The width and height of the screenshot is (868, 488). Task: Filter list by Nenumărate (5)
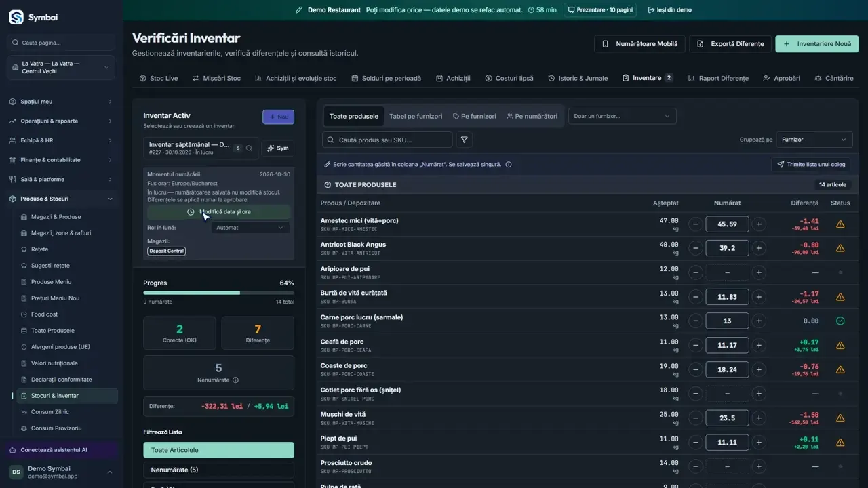(x=218, y=470)
